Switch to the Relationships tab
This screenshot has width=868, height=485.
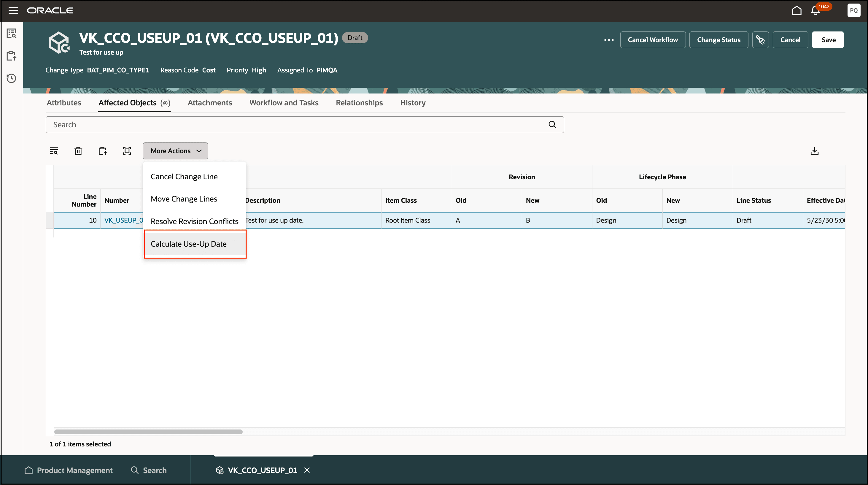[359, 103]
